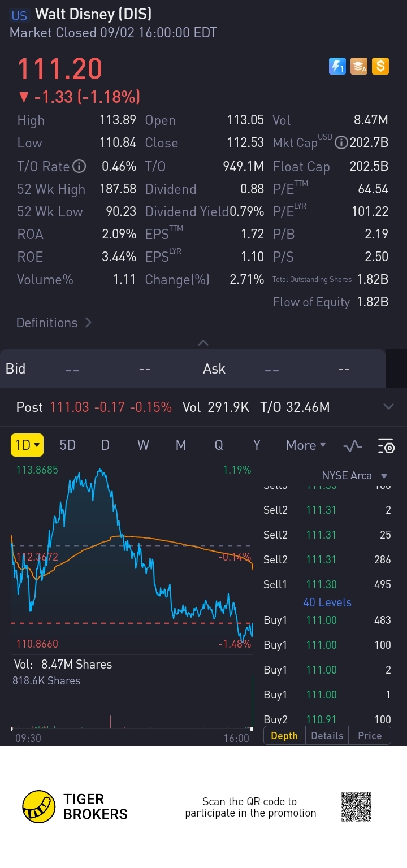Viewport: 407px width, 868px height.
Task: Tap the 40 Levels link
Action: (327, 602)
